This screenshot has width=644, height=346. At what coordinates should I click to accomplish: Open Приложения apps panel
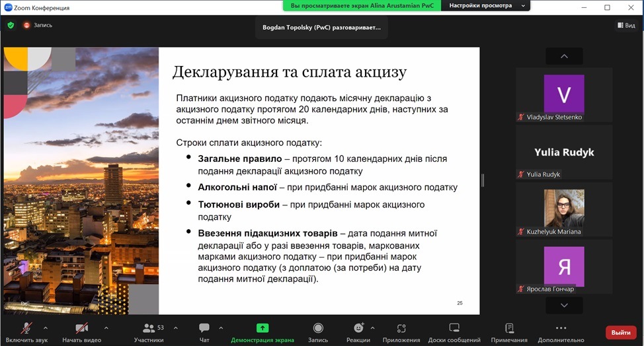point(401,333)
